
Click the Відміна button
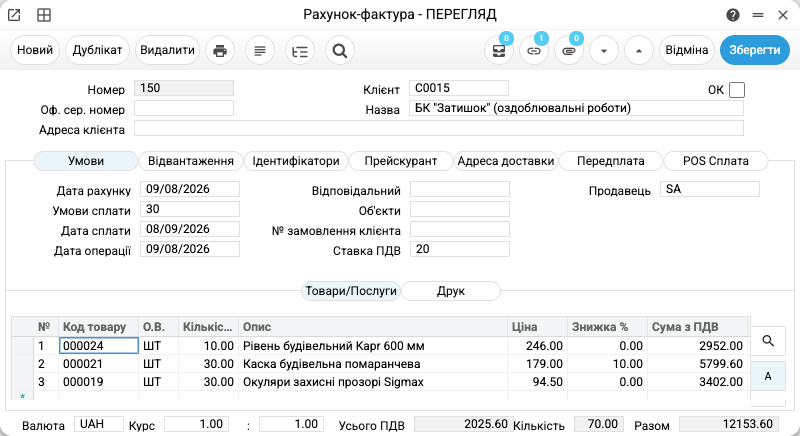pos(687,50)
